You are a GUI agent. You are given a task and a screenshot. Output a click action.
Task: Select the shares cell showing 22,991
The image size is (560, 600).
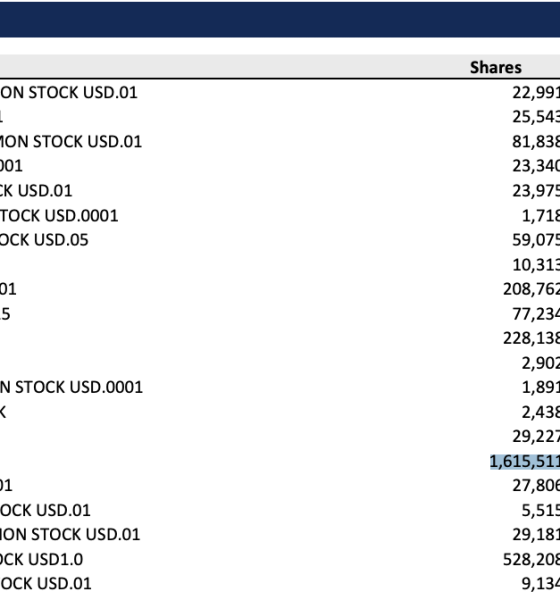tap(536, 93)
